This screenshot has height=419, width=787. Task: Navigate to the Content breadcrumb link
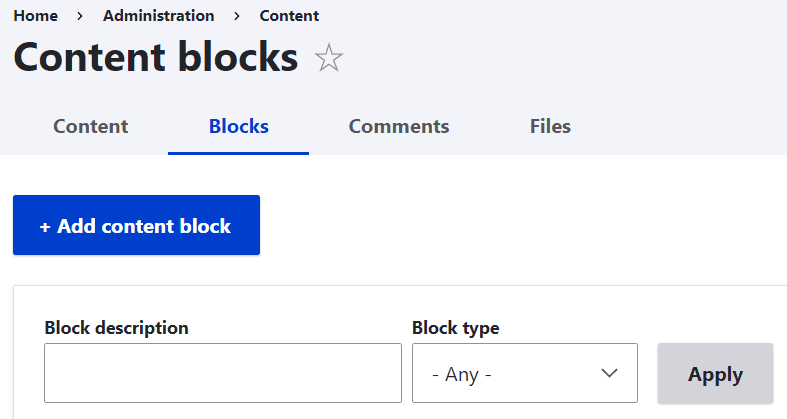coord(289,16)
